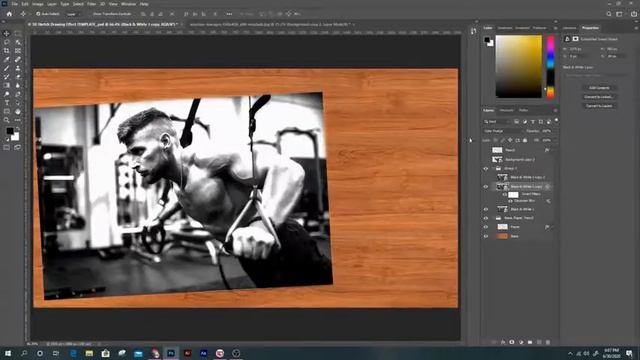
Task: Click the Convert to Linked button
Action: 599,97
